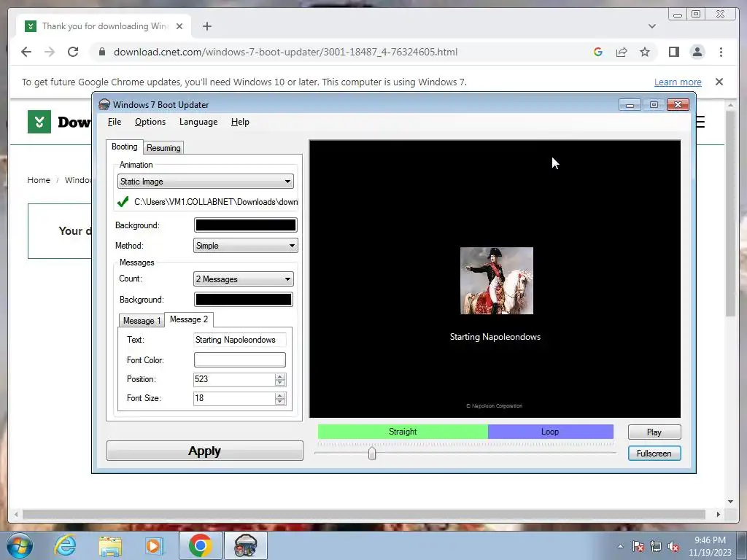
Task: Click the Starting Napoleondows preview text
Action: click(495, 337)
